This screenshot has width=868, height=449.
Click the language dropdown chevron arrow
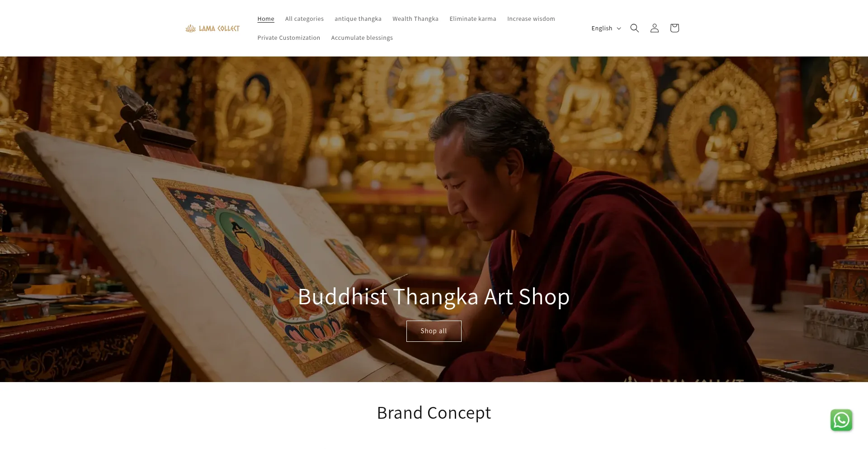619,28
